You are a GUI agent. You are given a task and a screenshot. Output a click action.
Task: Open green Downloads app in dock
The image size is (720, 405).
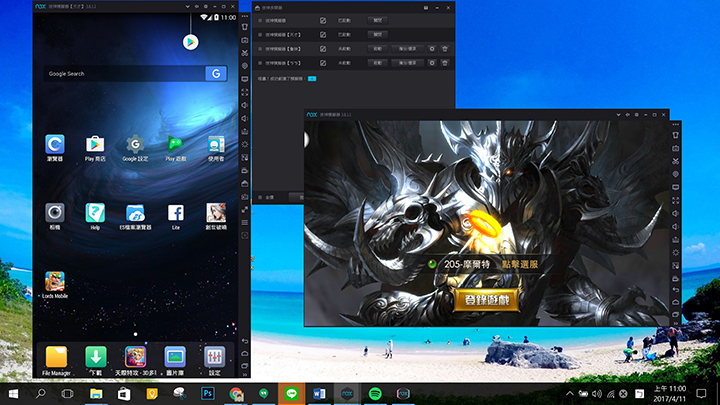tap(96, 357)
